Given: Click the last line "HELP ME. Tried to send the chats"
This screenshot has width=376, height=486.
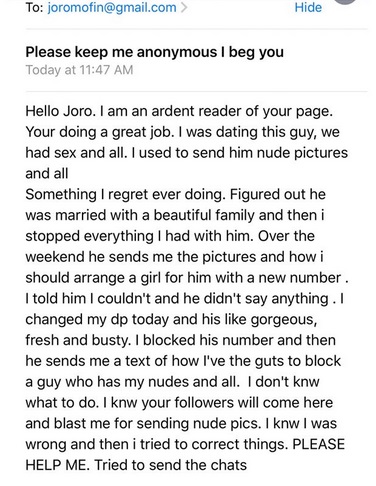Looking at the screenshot, I should pyautogui.click(x=136, y=465).
